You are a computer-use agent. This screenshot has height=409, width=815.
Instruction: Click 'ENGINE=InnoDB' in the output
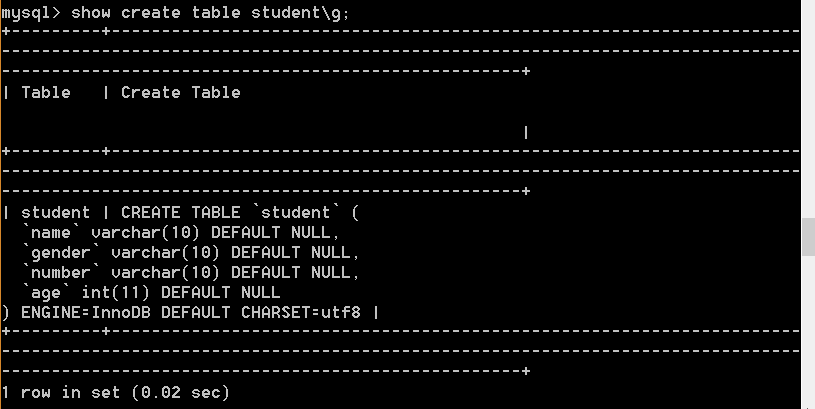click(86, 312)
